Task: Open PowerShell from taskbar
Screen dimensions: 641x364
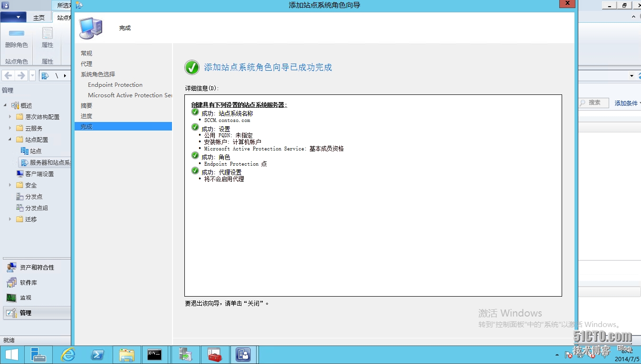Action: point(97,355)
